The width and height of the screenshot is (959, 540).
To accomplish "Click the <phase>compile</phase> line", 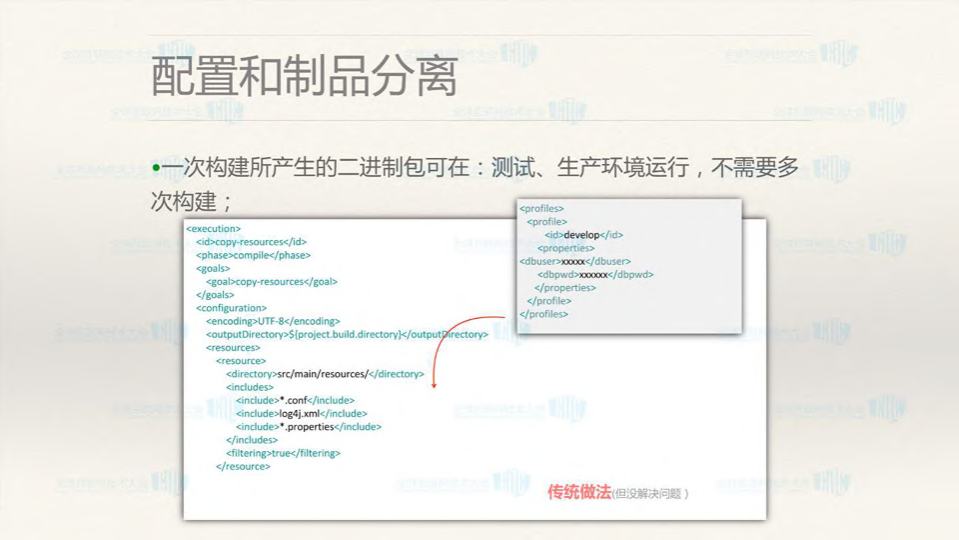I will 253,255.
